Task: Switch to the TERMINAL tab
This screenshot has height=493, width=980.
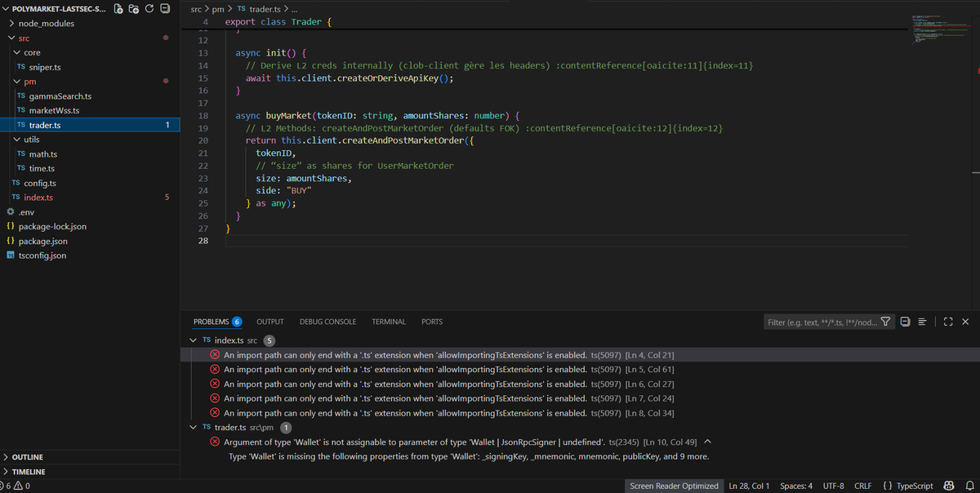Action: [x=389, y=322]
